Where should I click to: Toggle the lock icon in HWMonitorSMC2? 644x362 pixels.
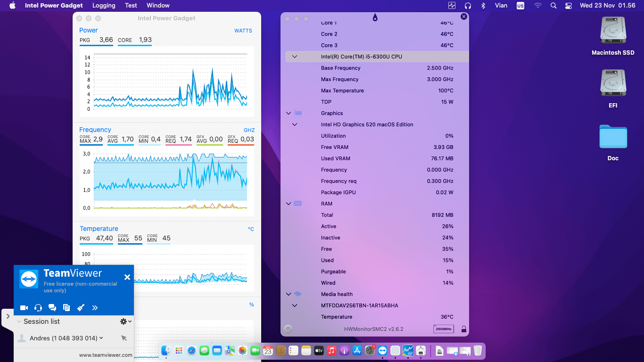pyautogui.click(x=464, y=329)
